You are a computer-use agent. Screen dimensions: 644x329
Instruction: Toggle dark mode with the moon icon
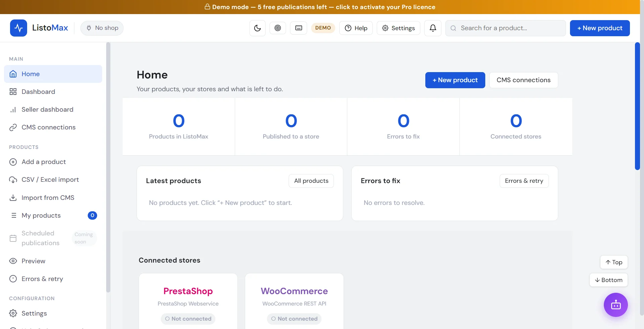[258, 28]
